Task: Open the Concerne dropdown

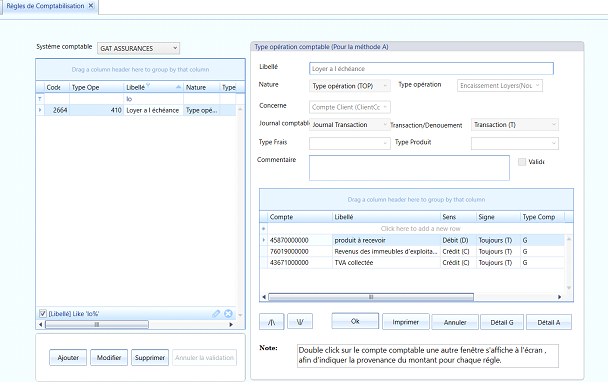Action: pyautogui.click(x=350, y=107)
